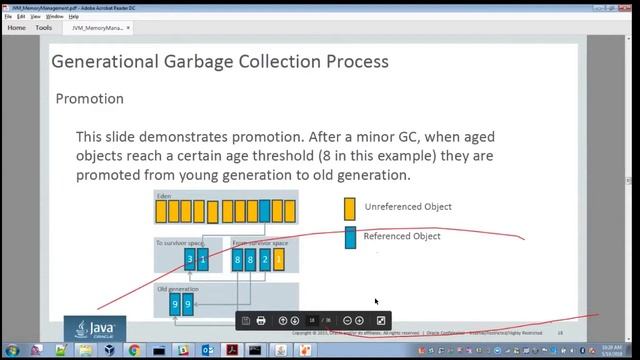Open Google Chrome from the taskbar
The width and height of the screenshot is (640, 360).
134,350
